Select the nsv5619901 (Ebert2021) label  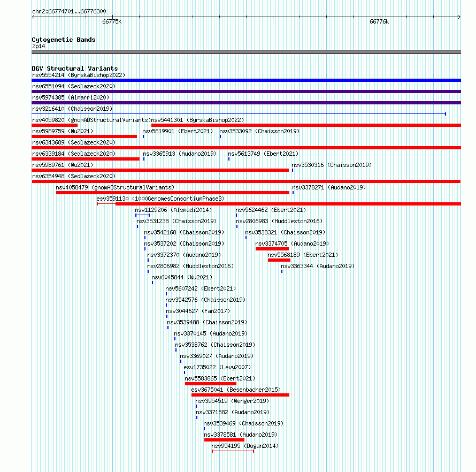(x=178, y=131)
